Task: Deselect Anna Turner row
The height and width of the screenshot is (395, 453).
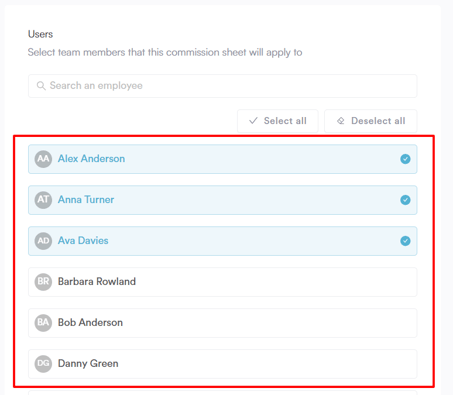Action: 222,200
